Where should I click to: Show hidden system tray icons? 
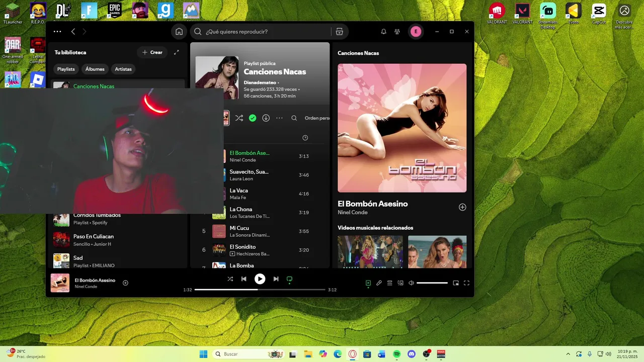[568, 354]
